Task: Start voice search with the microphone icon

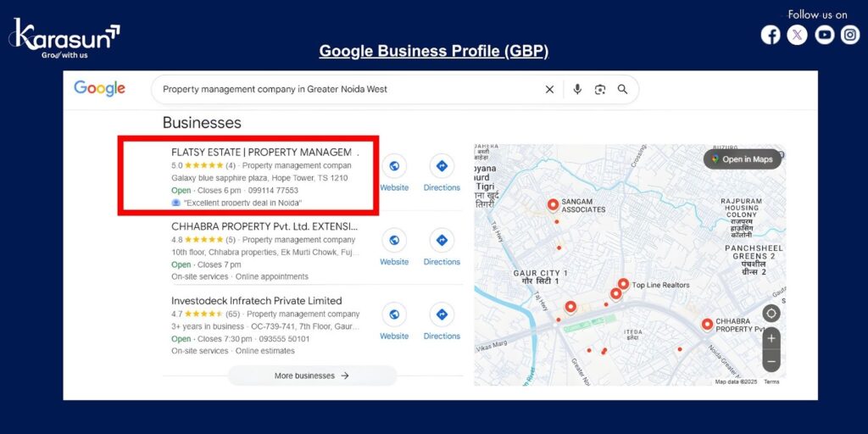Action: click(577, 89)
